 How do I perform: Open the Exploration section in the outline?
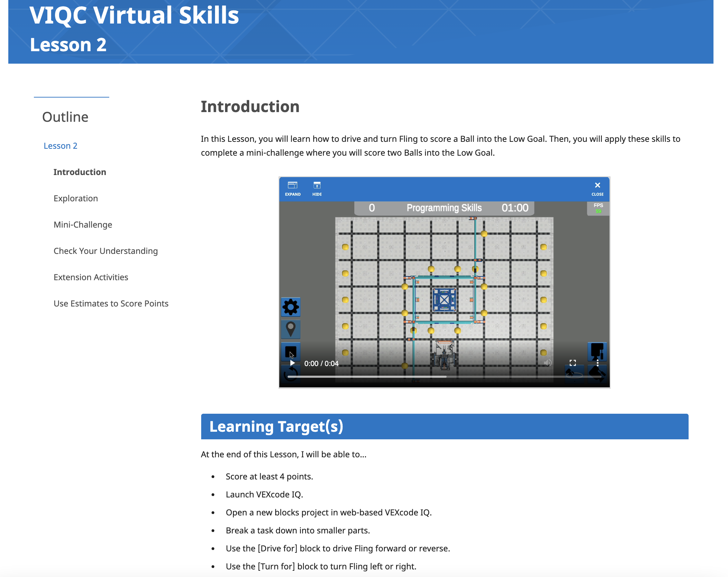(76, 198)
